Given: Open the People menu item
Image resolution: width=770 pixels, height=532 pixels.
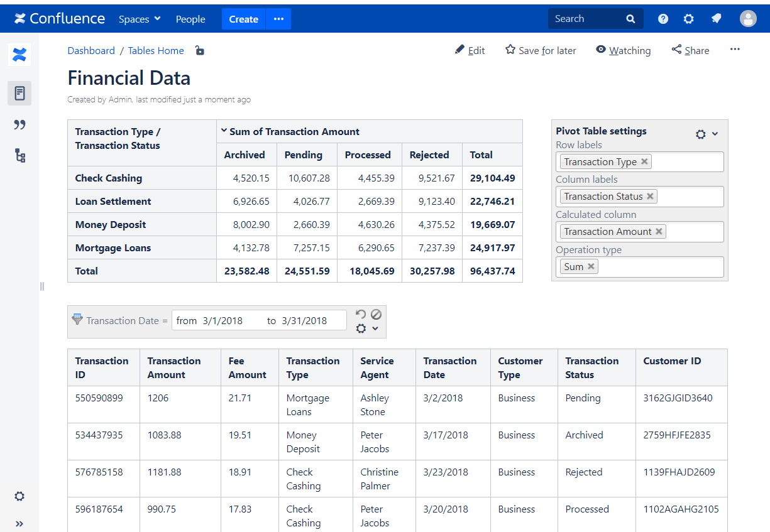Looking at the screenshot, I should [x=190, y=19].
